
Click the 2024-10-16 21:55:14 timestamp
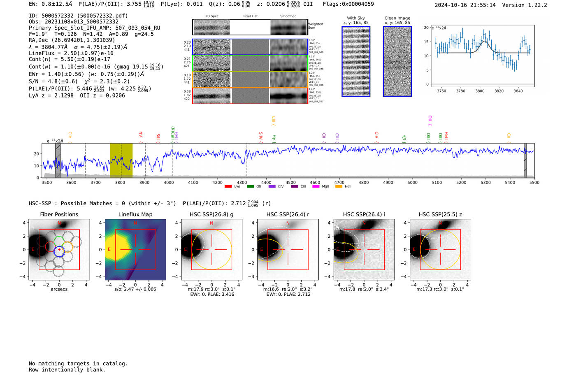pos(465,5)
